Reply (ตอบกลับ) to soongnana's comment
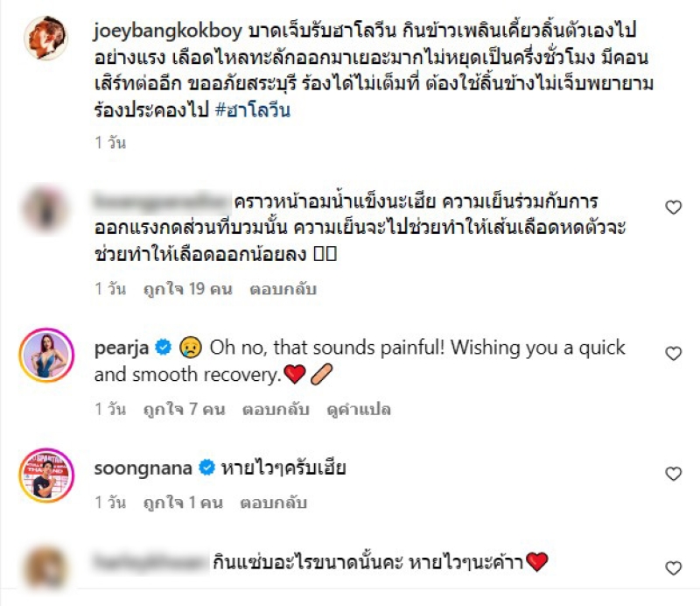This screenshot has width=700, height=606. [274, 503]
